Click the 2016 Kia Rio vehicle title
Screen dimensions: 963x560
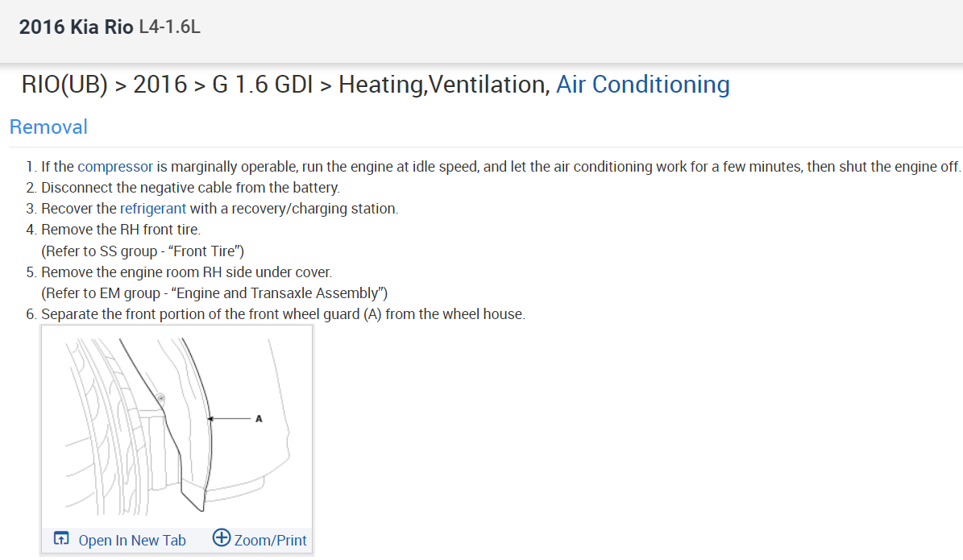[76, 27]
